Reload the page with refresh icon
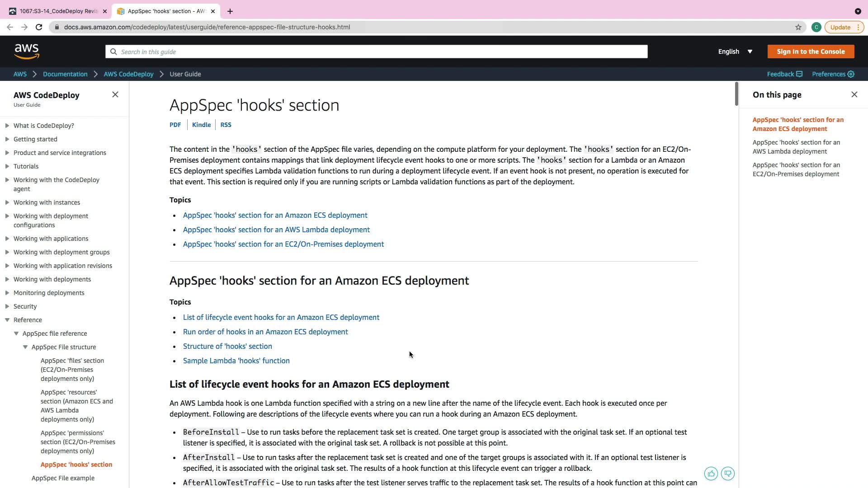The image size is (868, 488). click(39, 27)
